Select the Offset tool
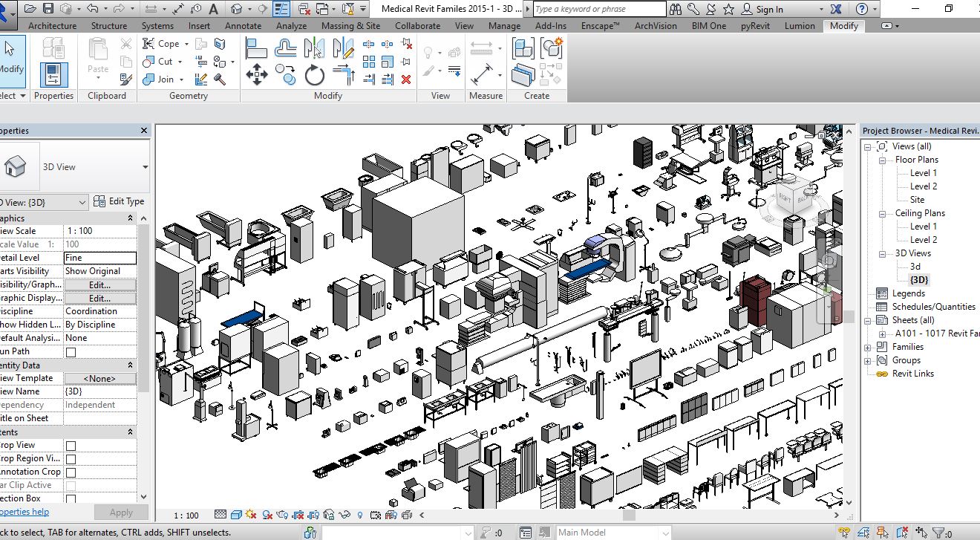Viewport: 980px width, 540px height. click(x=286, y=49)
